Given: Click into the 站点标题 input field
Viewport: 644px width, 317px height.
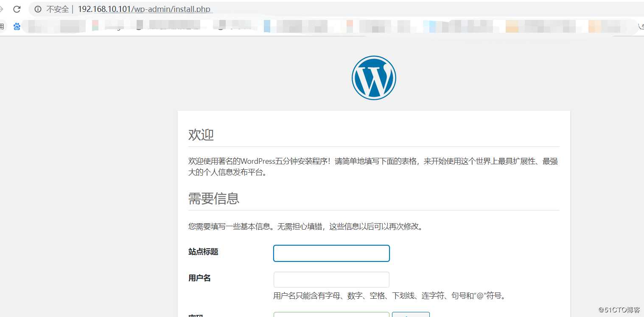Looking at the screenshot, I should point(331,253).
